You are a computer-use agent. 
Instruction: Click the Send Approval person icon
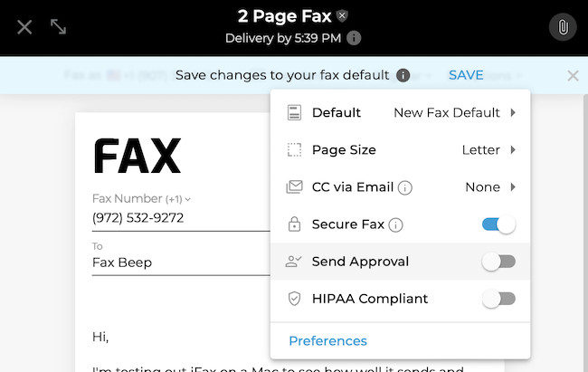coord(293,262)
